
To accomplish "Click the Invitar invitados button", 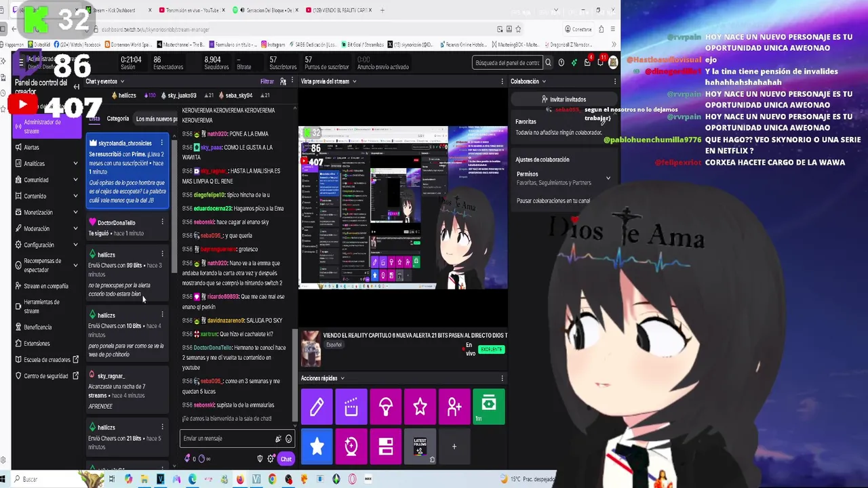I will point(564,99).
